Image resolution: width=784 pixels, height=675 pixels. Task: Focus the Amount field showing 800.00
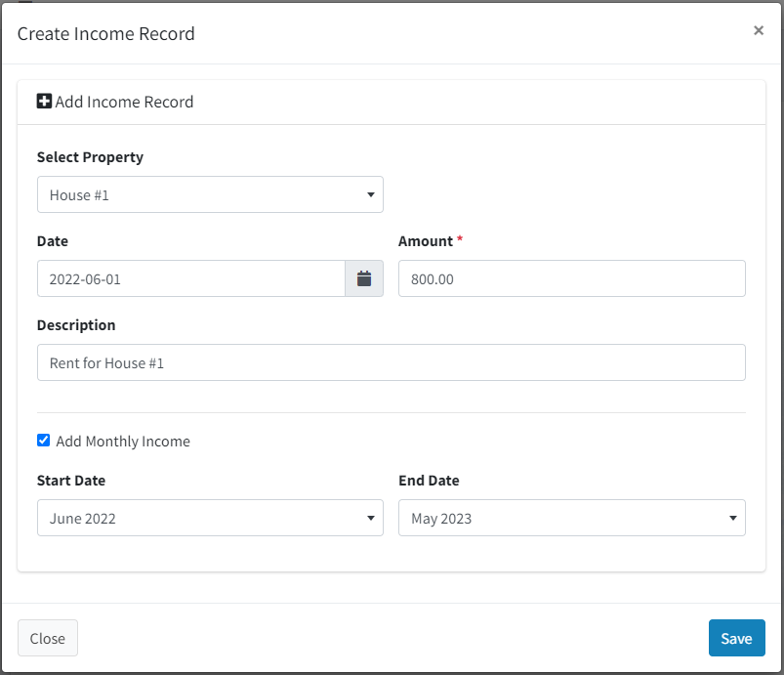(x=571, y=278)
